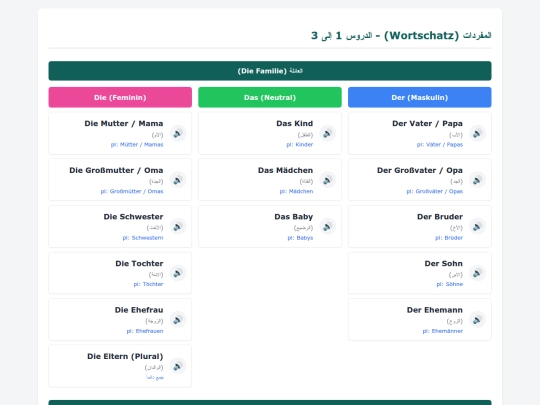Screen dimensions: 540x405
Task: Select the word Das Mädchen
Action: point(285,170)
